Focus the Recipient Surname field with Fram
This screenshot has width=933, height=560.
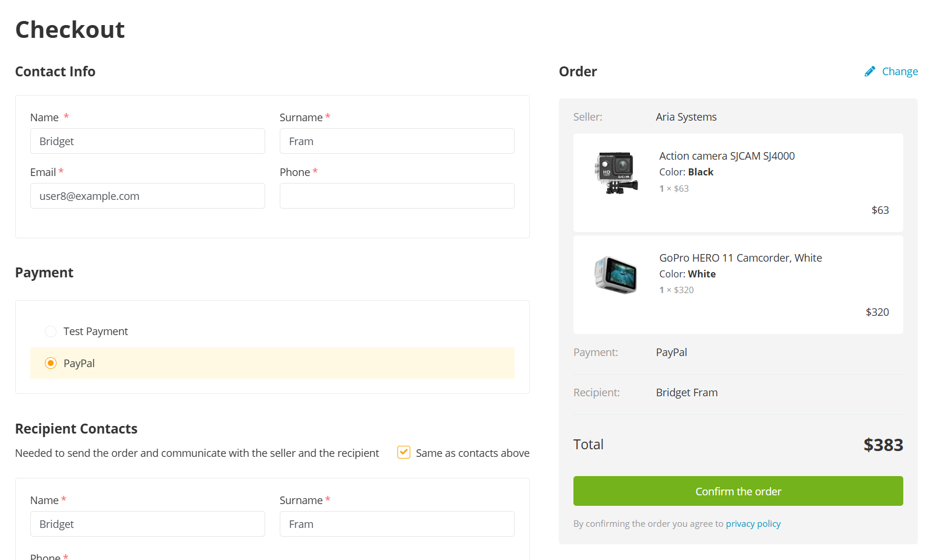397,524
